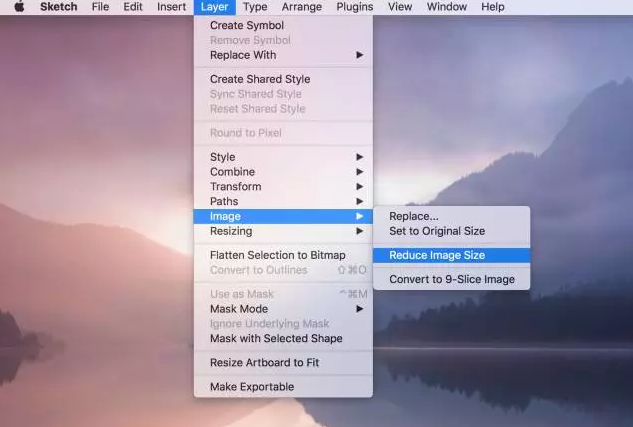Expand the Resizing submenu
The height and width of the screenshot is (427, 633).
[283, 231]
